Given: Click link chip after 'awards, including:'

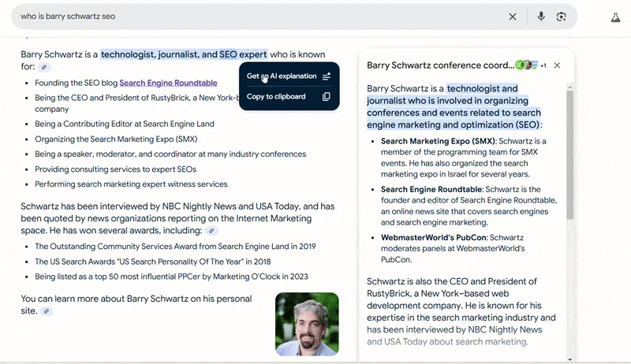Looking at the screenshot, I should pos(211,231).
